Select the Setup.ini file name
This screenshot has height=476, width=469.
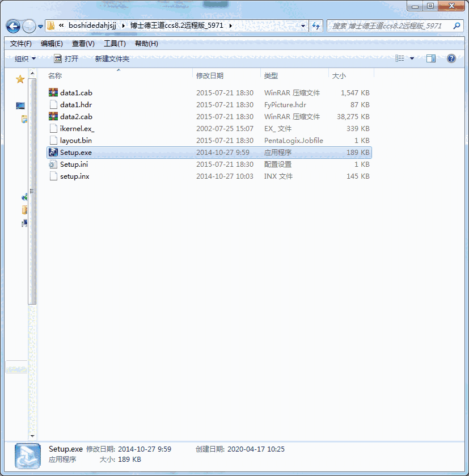[74, 165]
